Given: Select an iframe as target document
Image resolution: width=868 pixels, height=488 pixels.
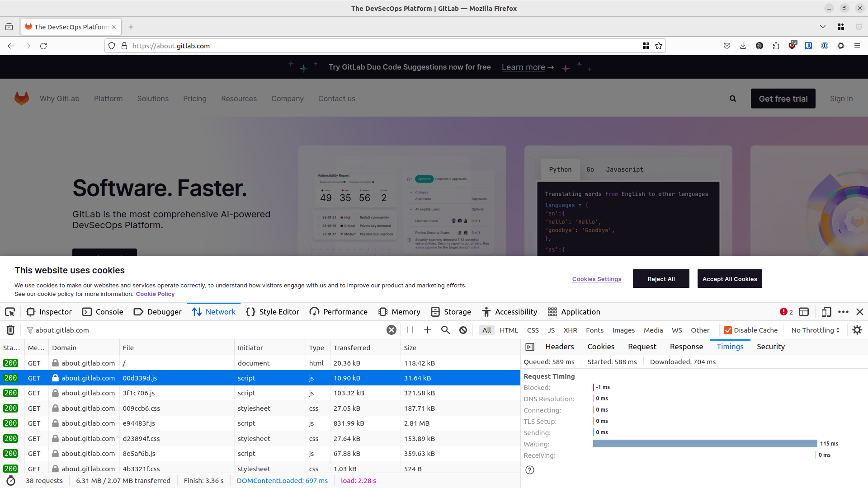Looking at the screenshot, I should (x=804, y=312).
